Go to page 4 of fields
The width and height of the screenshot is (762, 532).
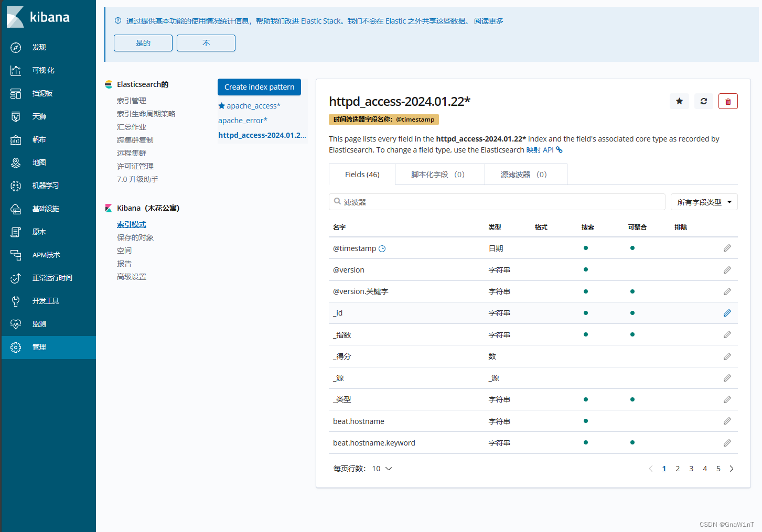(x=705, y=469)
